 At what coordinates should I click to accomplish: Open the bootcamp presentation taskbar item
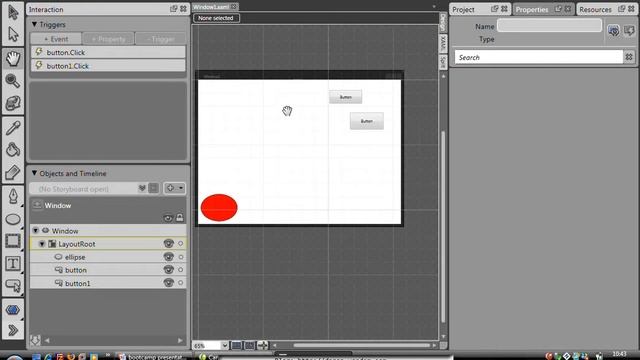152,356
